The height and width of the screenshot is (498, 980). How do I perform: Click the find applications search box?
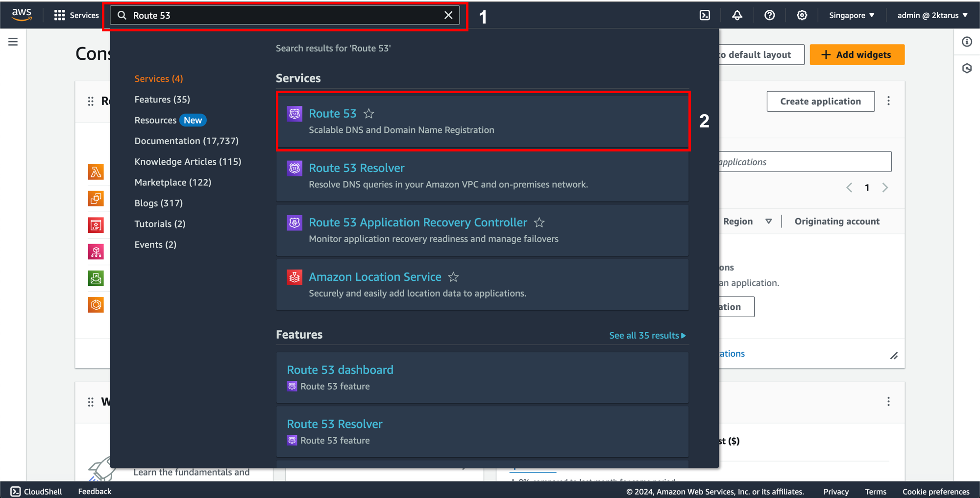pos(805,162)
